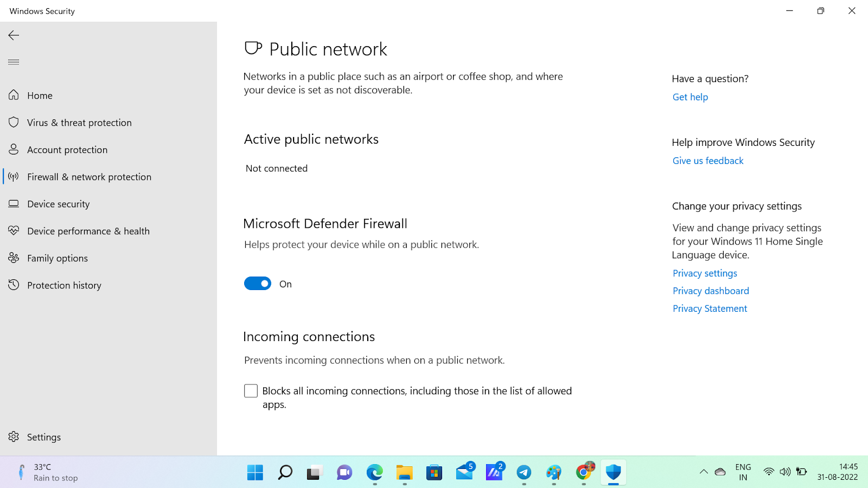
Task: Click the Wi-Fi icon in the tray
Action: tap(769, 472)
